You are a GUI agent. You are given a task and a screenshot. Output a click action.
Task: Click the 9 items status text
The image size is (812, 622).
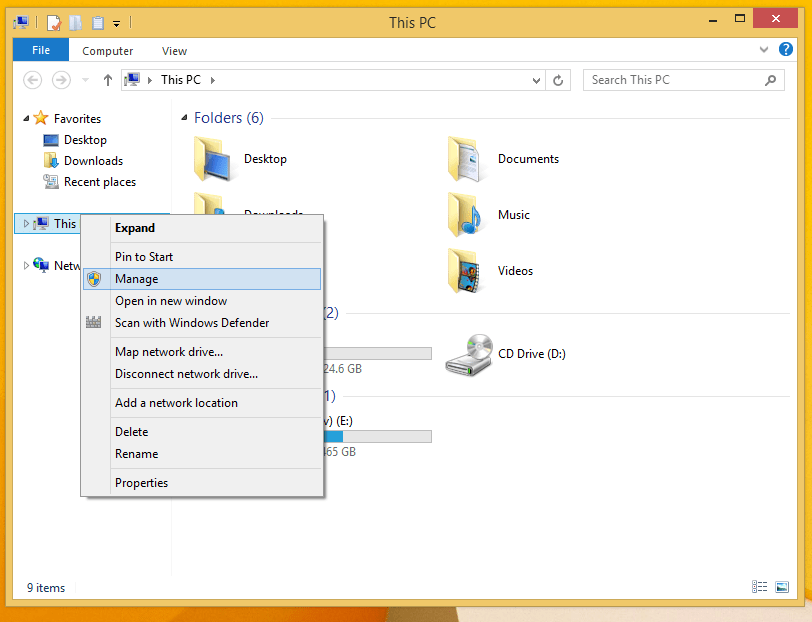pos(46,588)
